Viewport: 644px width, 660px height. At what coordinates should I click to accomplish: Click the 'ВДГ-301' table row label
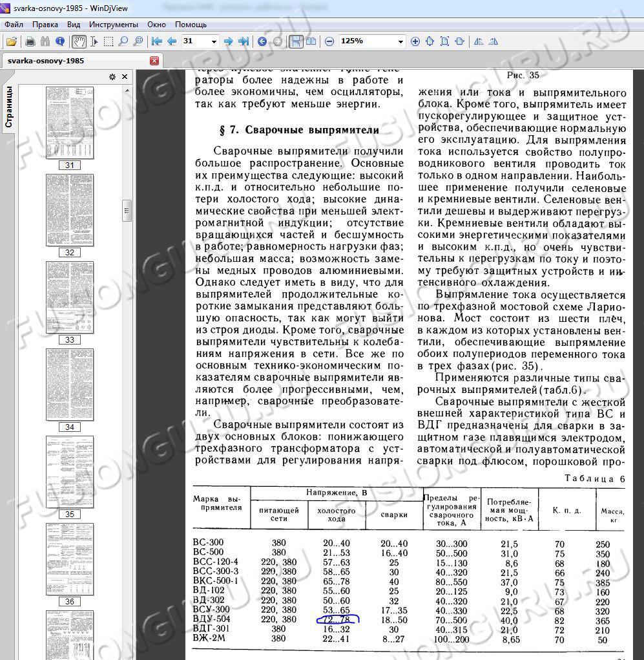[211, 628]
